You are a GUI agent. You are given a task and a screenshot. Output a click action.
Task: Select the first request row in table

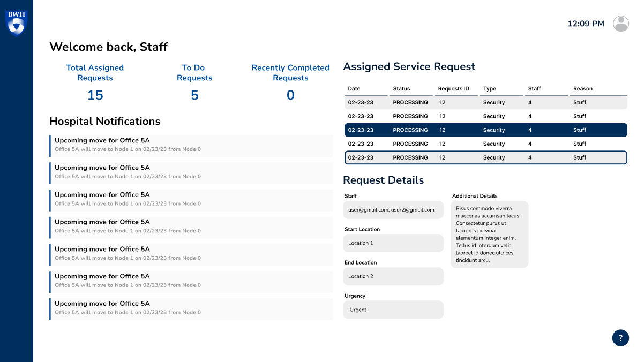click(485, 102)
